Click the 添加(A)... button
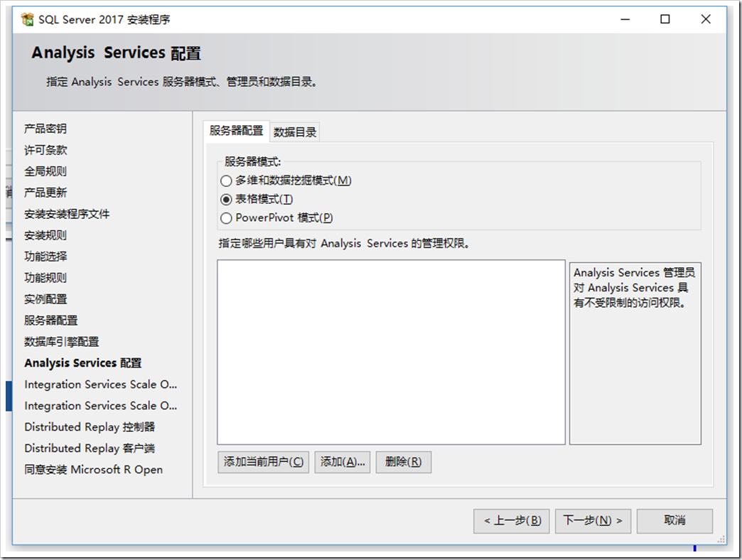The width and height of the screenshot is (742, 560). click(343, 462)
